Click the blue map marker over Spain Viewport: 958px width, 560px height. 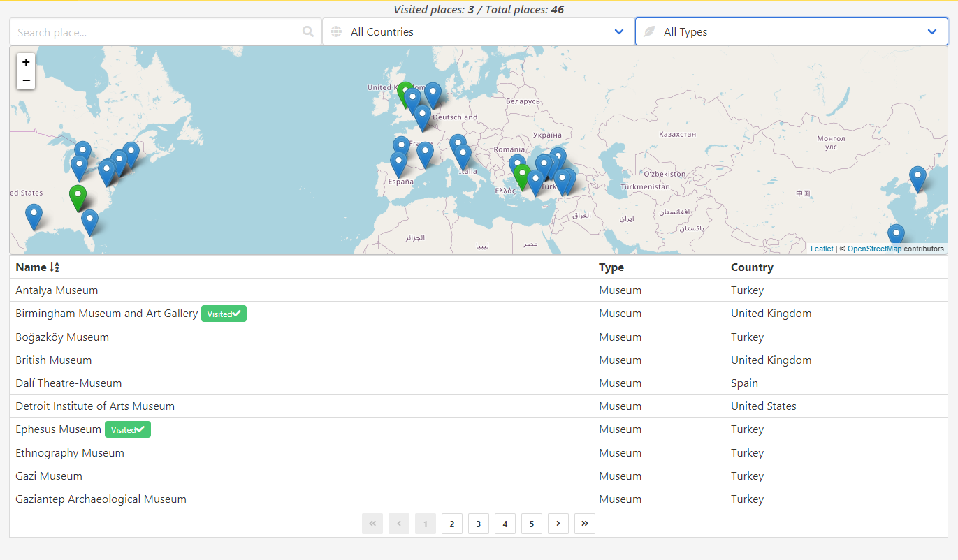coord(398,163)
